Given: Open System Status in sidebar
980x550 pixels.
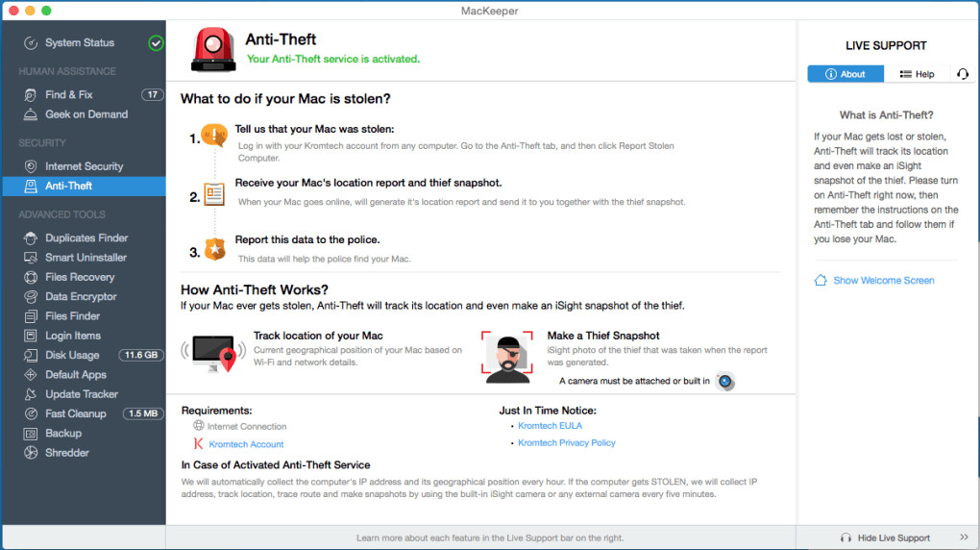Looking at the screenshot, I should pyautogui.click(x=80, y=42).
